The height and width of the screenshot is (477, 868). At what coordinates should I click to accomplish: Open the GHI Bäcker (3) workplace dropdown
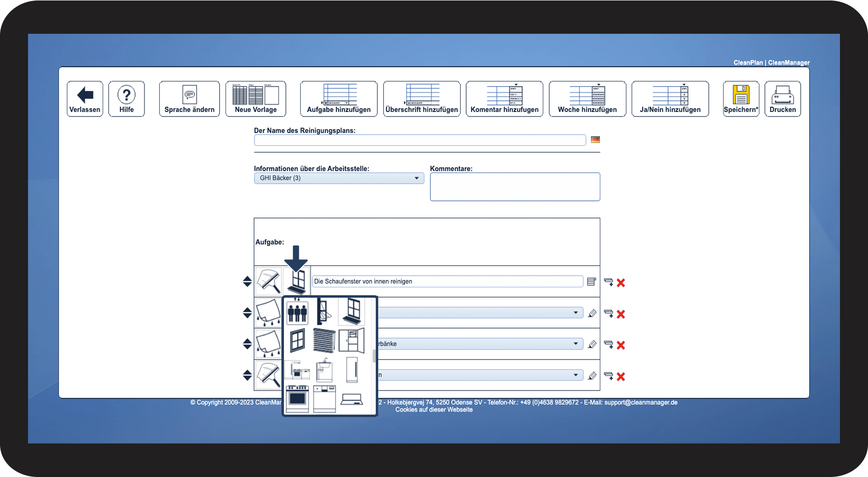(x=339, y=178)
